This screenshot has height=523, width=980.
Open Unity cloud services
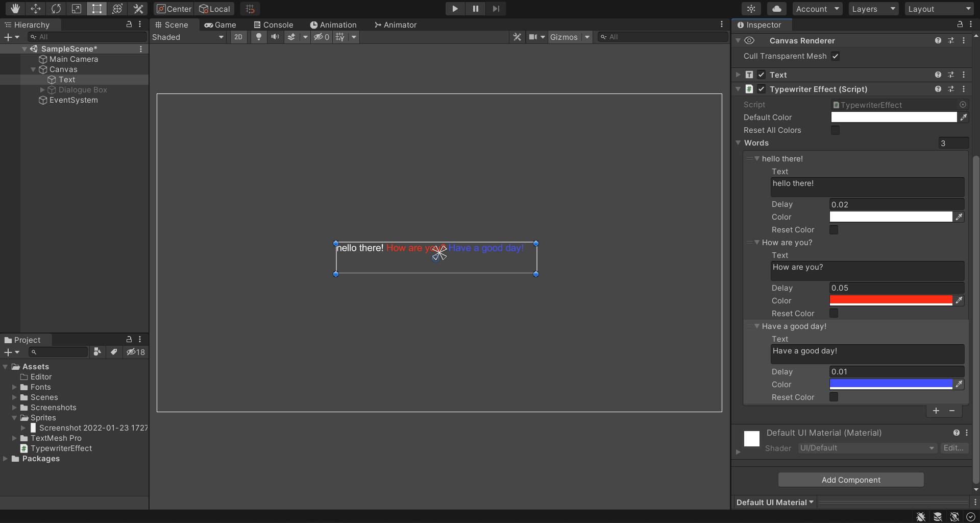[777, 9]
